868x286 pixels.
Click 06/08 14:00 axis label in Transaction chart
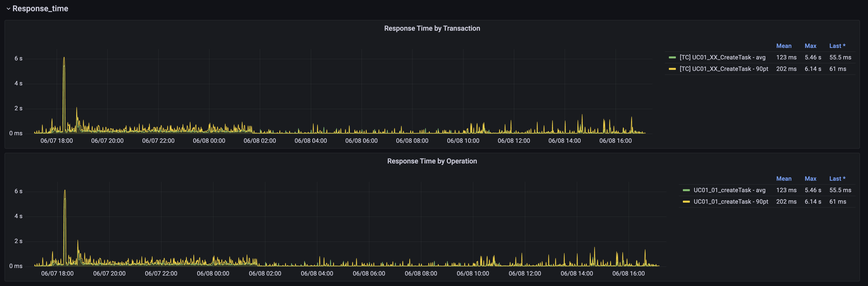(x=564, y=141)
